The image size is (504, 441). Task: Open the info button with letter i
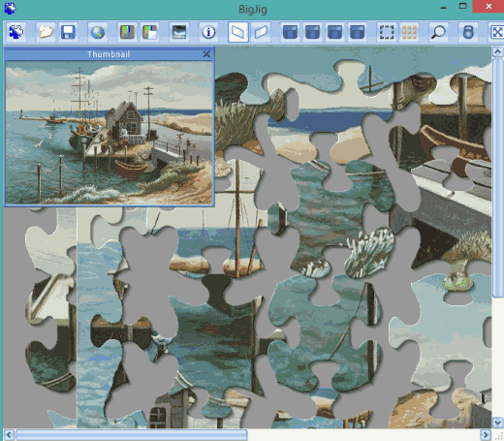point(208,32)
